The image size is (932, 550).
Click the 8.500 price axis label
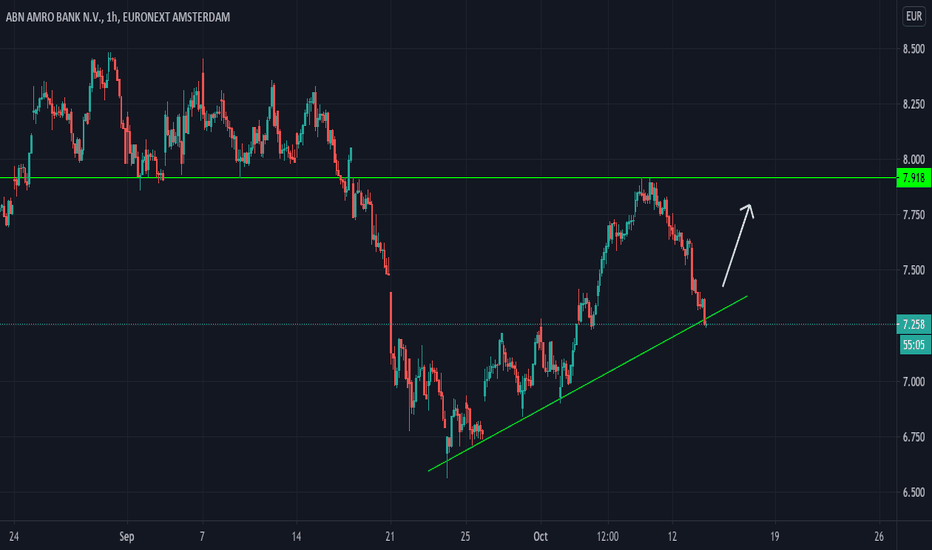pyautogui.click(x=914, y=49)
